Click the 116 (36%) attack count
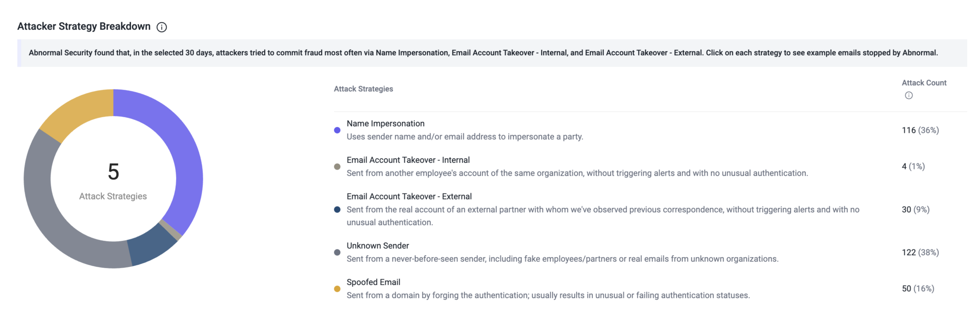Viewport: 980px width, 325px height. point(920,130)
